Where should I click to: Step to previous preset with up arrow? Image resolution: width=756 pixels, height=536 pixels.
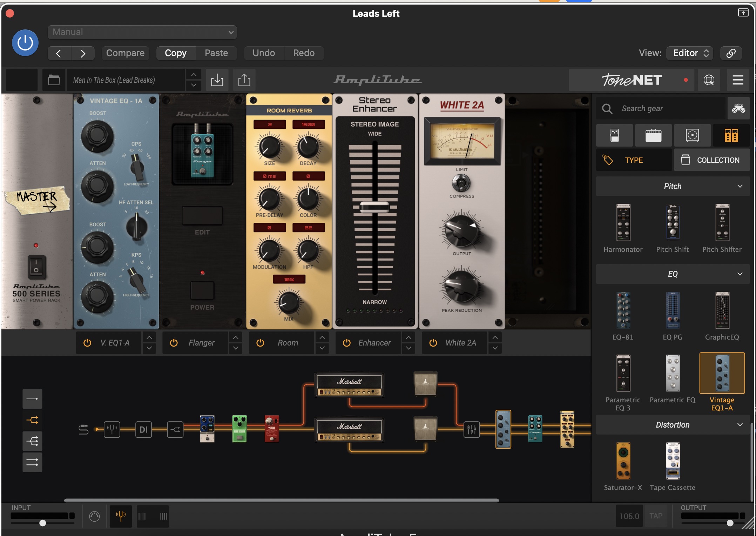pyautogui.click(x=194, y=74)
